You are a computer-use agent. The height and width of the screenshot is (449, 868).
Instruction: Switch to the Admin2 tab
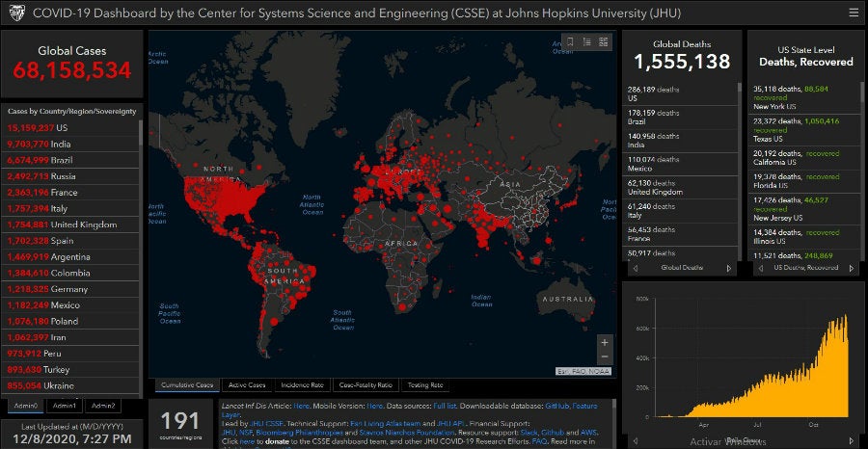tap(102, 406)
